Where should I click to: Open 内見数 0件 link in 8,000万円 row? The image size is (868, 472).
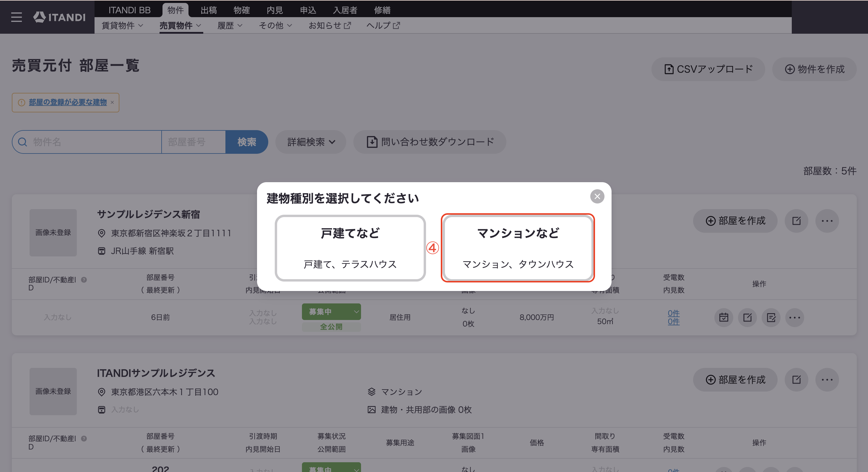point(674,321)
